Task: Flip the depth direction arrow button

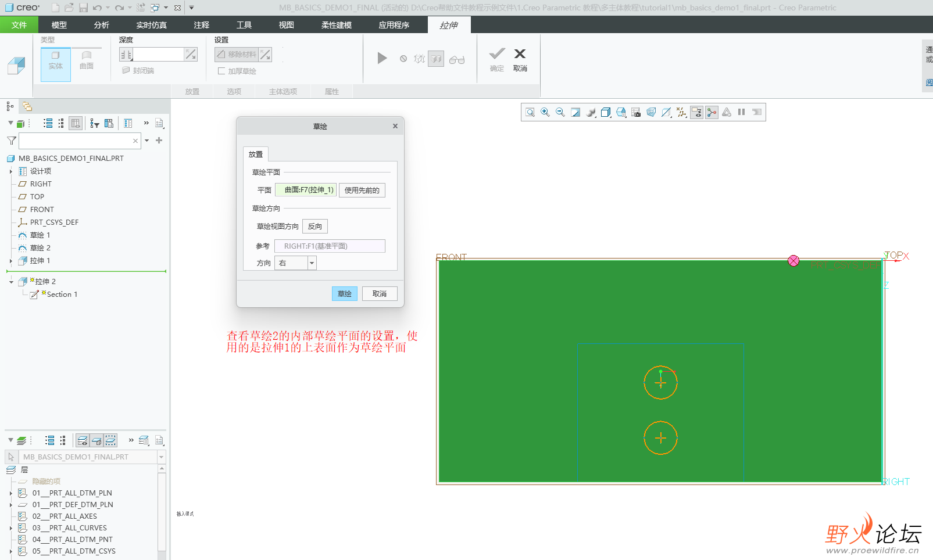Action: click(191, 54)
